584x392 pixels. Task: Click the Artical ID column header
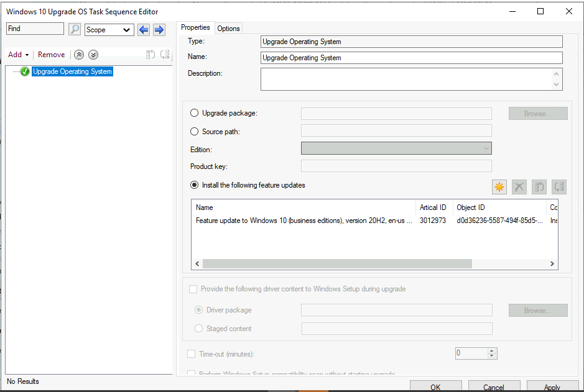tap(434, 207)
